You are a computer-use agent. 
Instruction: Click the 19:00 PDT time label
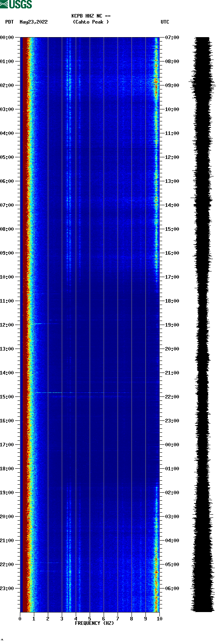[7, 493]
